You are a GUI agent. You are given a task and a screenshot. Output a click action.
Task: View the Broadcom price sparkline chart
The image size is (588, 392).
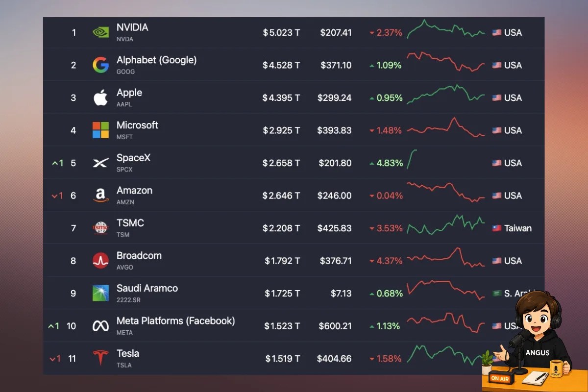click(446, 257)
